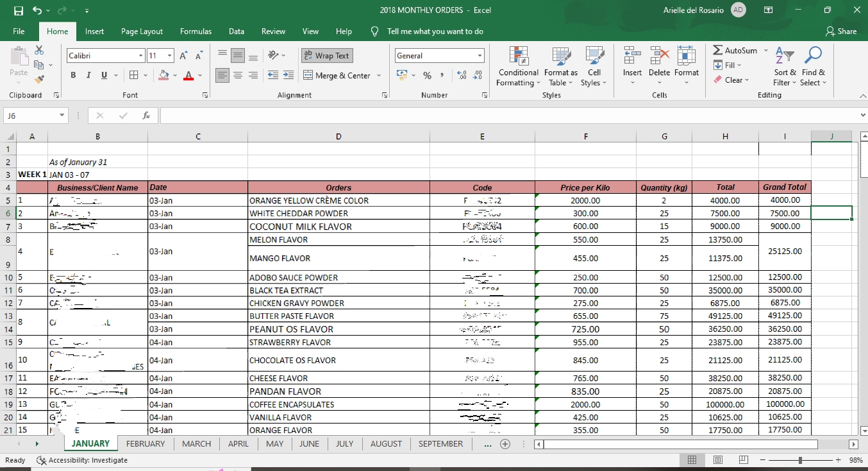
Task: Click the formula bar input
Action: 508,116
